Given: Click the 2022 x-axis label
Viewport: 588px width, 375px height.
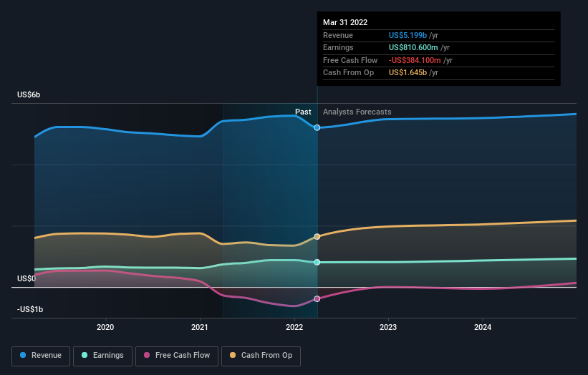Looking at the screenshot, I should coord(294,328).
